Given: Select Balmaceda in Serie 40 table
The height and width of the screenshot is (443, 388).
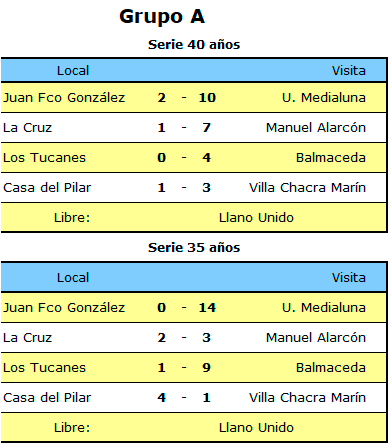Looking at the screenshot, I should [x=331, y=158].
